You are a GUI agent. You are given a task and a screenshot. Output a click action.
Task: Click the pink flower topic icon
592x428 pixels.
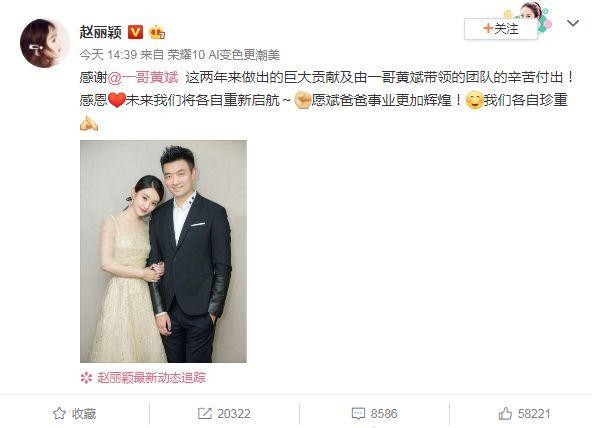coord(86,378)
